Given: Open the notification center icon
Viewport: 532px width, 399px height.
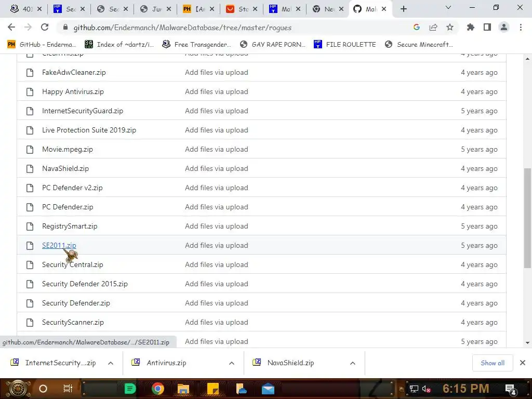Looking at the screenshot, I should [511, 389].
